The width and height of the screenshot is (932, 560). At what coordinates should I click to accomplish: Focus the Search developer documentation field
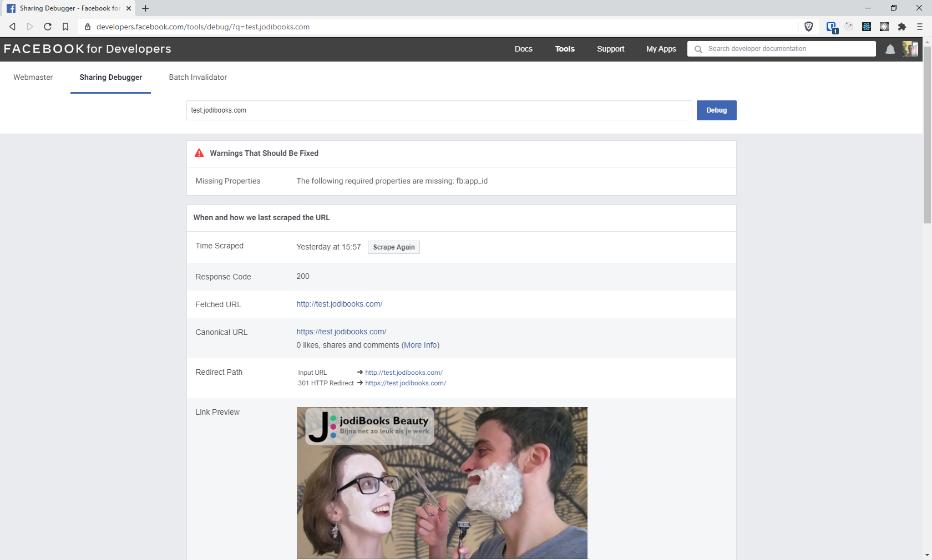click(x=782, y=49)
